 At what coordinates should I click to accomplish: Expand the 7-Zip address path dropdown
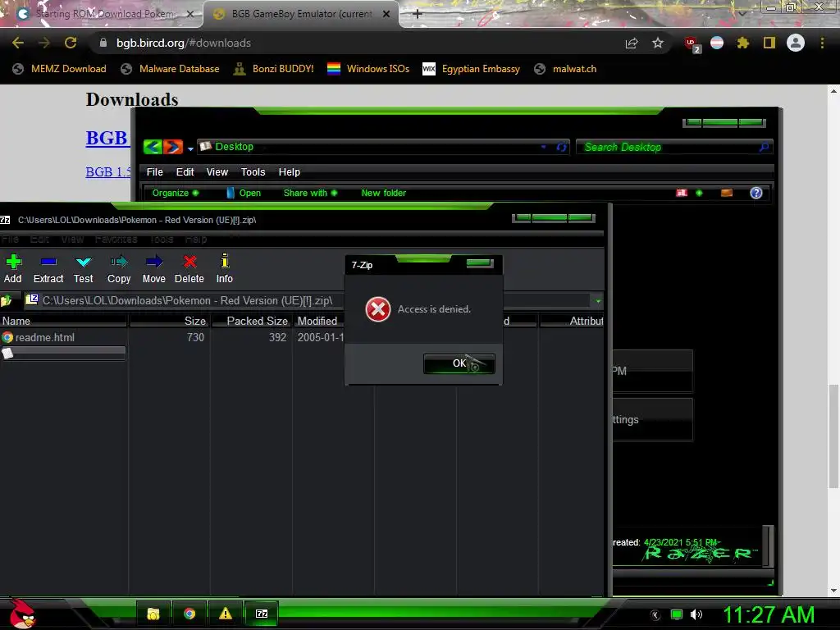(598, 301)
